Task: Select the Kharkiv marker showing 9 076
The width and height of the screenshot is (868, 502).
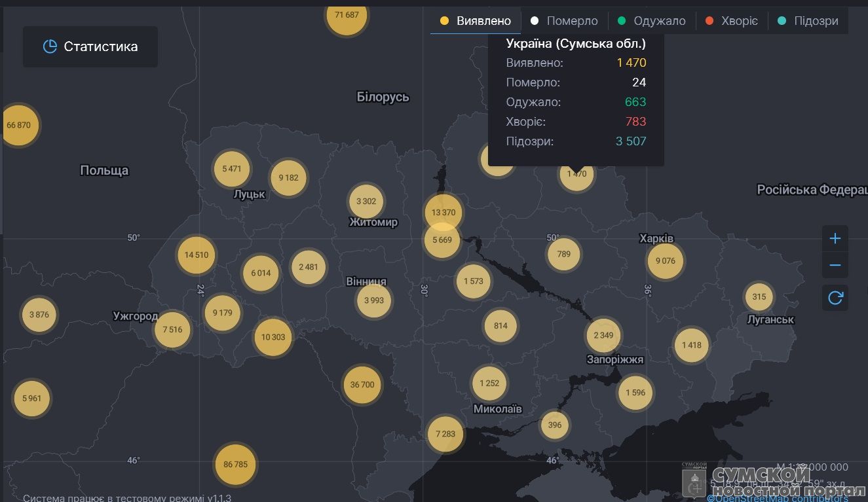Action: coord(665,260)
